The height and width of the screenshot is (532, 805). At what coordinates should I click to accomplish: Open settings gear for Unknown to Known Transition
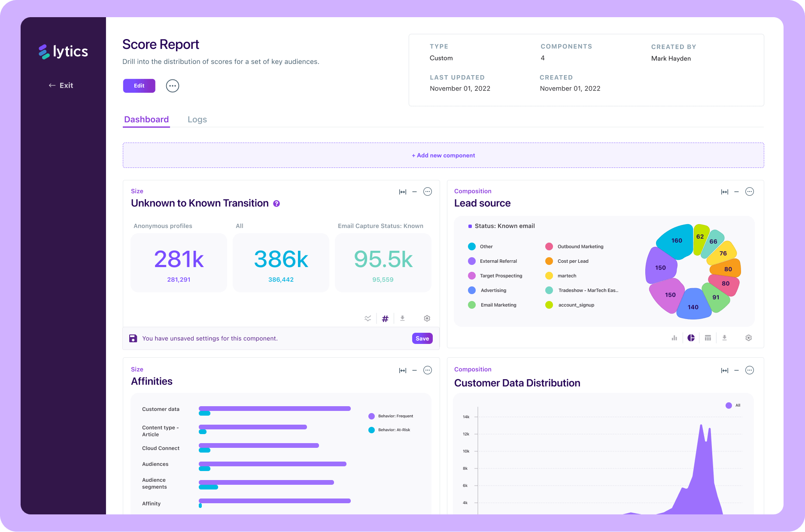pyautogui.click(x=427, y=318)
